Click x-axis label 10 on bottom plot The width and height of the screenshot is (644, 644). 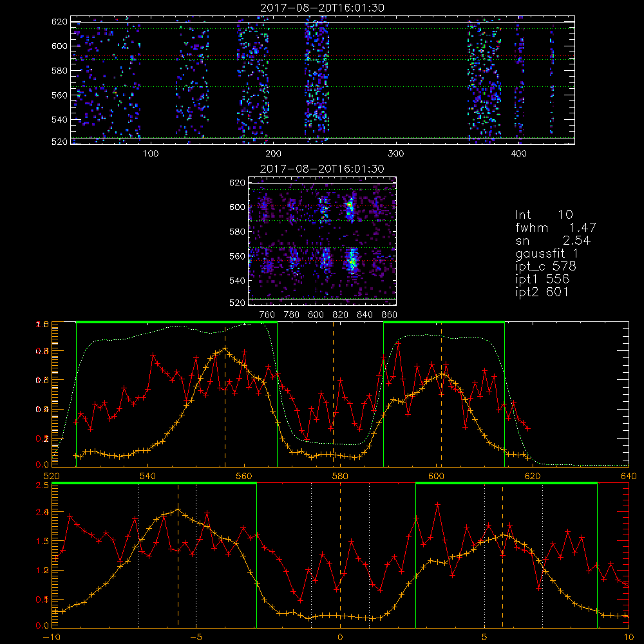629,638
